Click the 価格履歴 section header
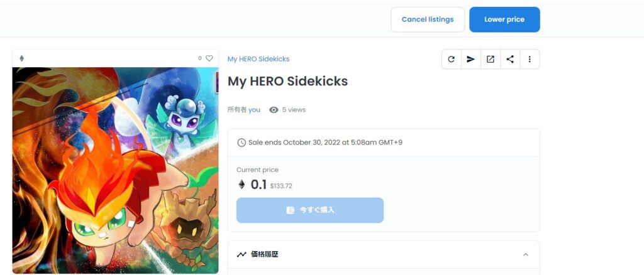This screenshot has width=644, height=275. (x=384, y=254)
